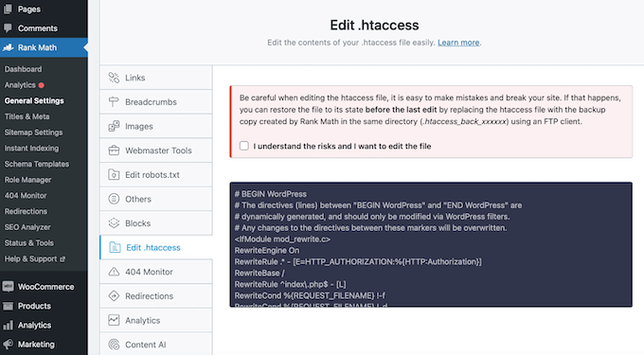
Task: Click the '# BEGIN WordPress' line
Action: [x=270, y=194]
